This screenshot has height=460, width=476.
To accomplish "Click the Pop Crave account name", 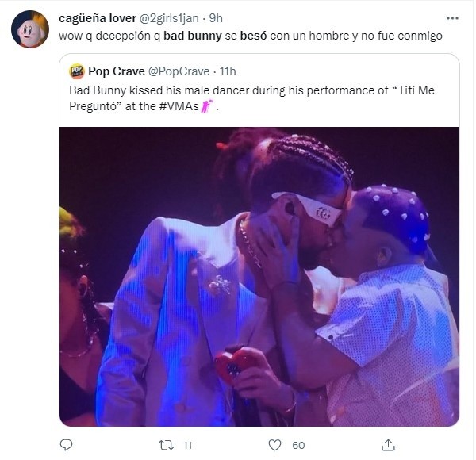I will pos(117,71).
